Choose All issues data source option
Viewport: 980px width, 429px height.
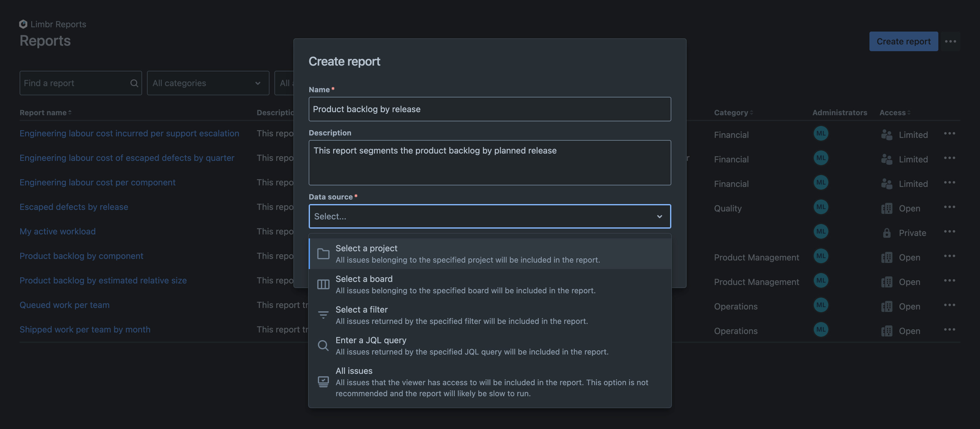490,382
